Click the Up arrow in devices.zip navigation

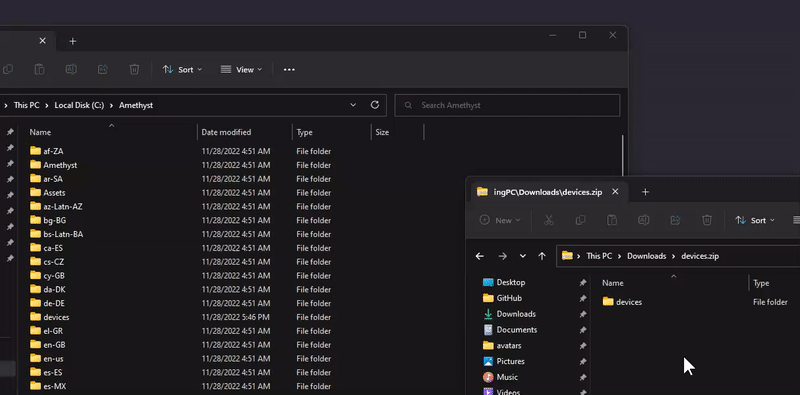tap(542, 256)
